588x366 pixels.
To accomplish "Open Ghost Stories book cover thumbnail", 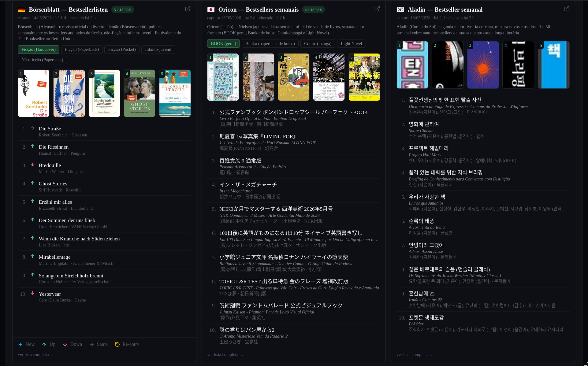I will (140, 93).
